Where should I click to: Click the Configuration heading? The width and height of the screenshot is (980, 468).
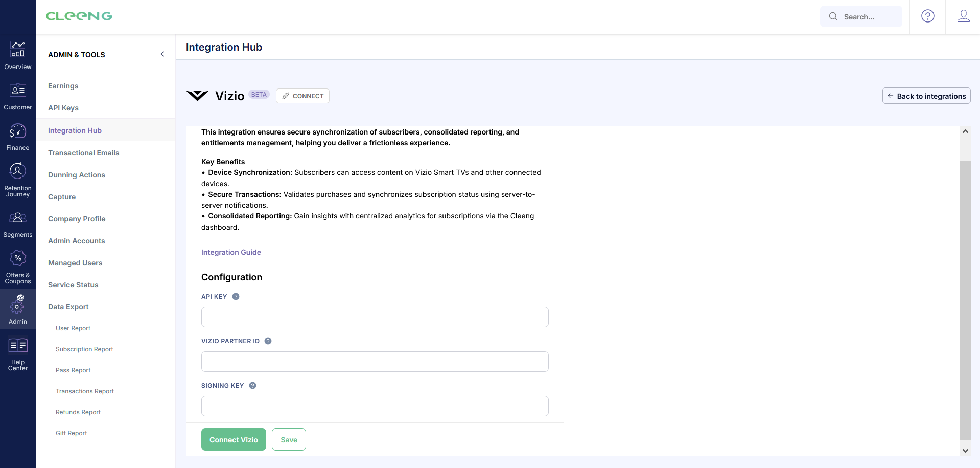231,277
